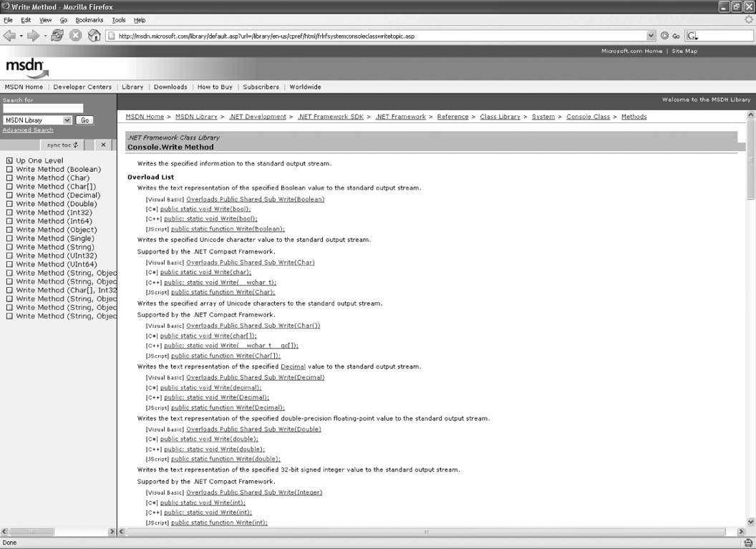Open the MSDN Library search scope dropdown

(67, 120)
